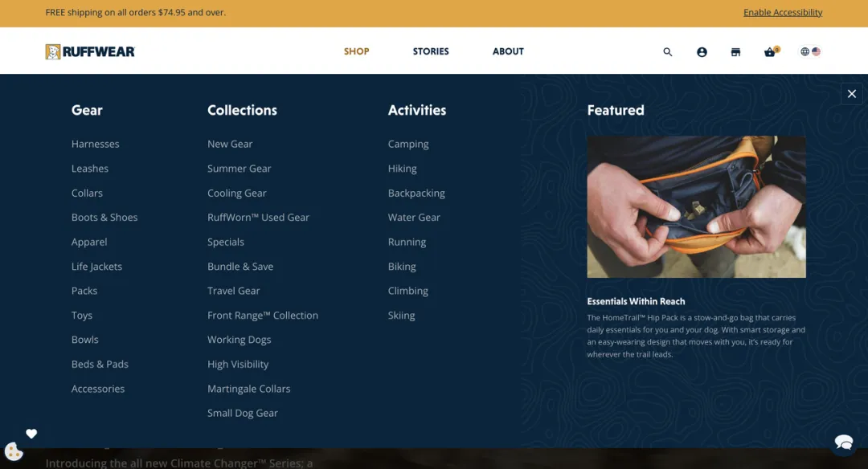Browse Summer Gear
Image resolution: width=868 pixels, height=469 pixels.
pyautogui.click(x=240, y=168)
